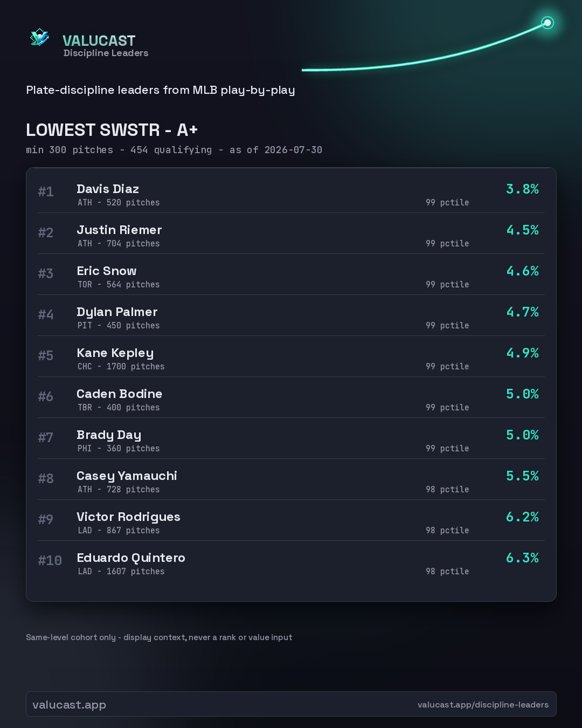Click Eric Snow's 4.6% value
Image resolution: width=582 pixels, height=728 pixels.
522,271
